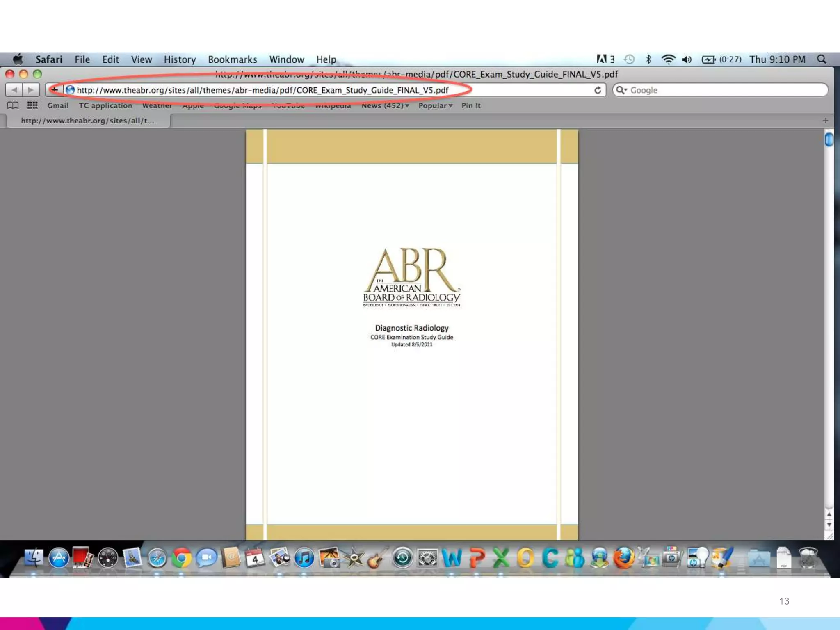Launch Firefox from the dock
840x630 pixels.
click(624, 558)
